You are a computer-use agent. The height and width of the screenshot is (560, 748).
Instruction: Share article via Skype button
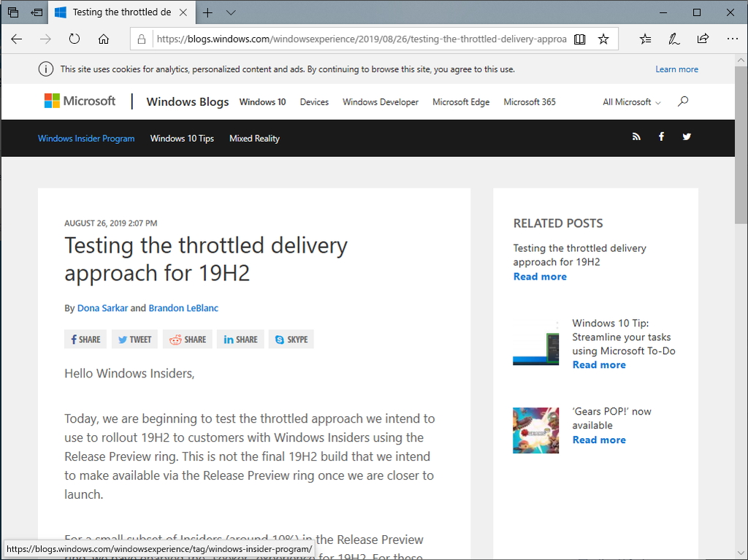click(x=291, y=340)
